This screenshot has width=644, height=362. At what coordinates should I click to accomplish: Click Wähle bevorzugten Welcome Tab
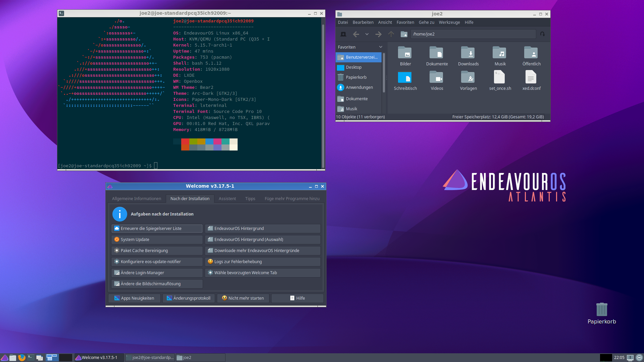tap(263, 273)
